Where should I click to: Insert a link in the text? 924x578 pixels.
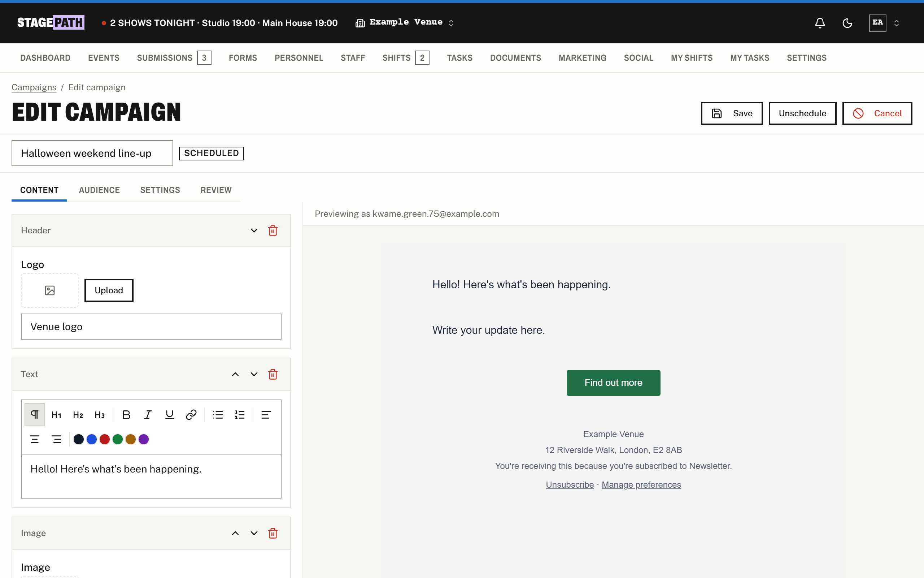click(x=191, y=415)
